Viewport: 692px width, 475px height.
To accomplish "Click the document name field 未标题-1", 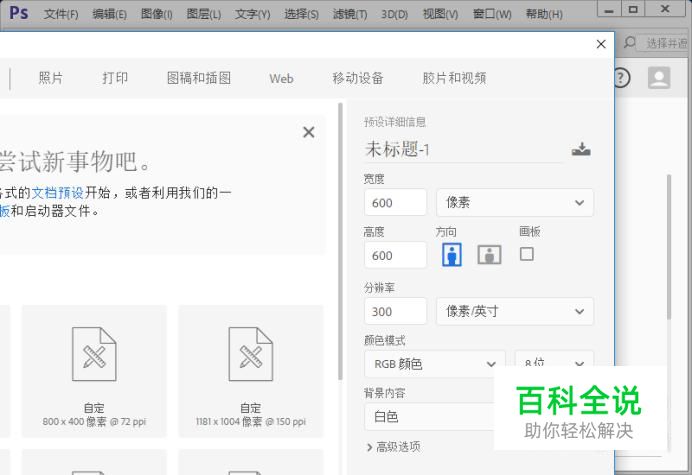I will 463,149.
